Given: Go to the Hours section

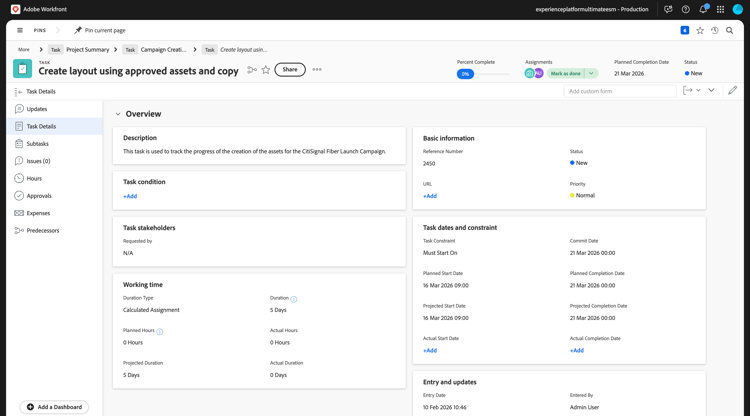Looking at the screenshot, I should pyautogui.click(x=34, y=178).
